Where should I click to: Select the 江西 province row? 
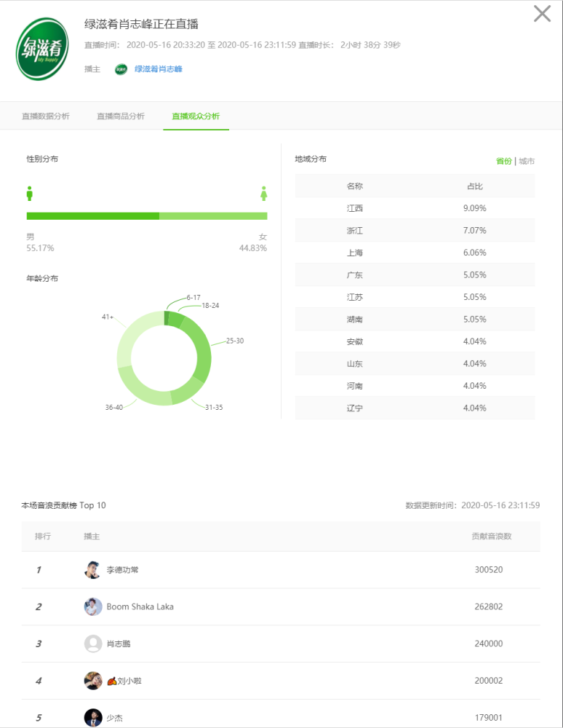tap(415, 208)
